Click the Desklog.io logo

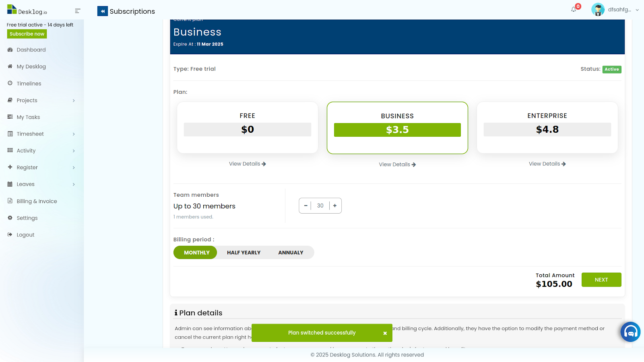pyautogui.click(x=27, y=10)
